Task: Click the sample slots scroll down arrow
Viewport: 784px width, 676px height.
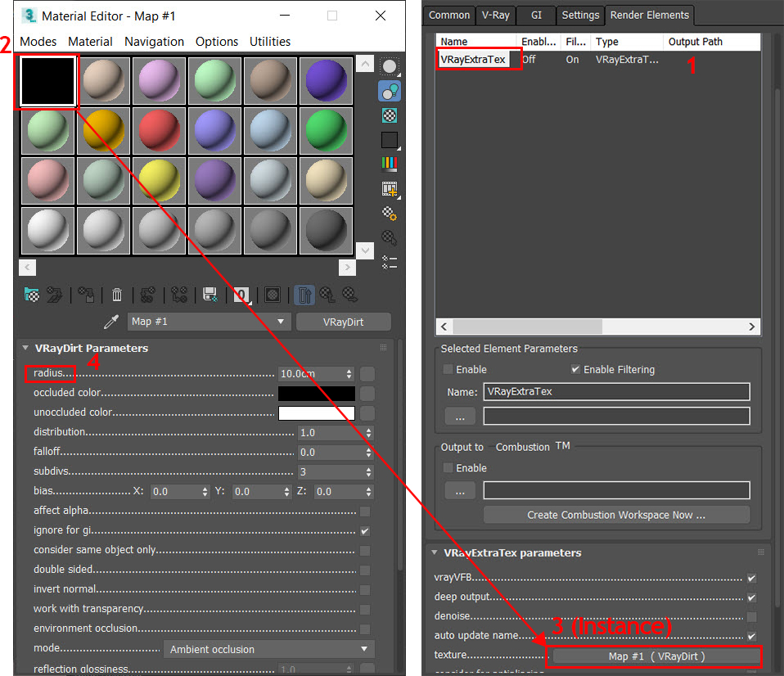Action: coord(366,250)
